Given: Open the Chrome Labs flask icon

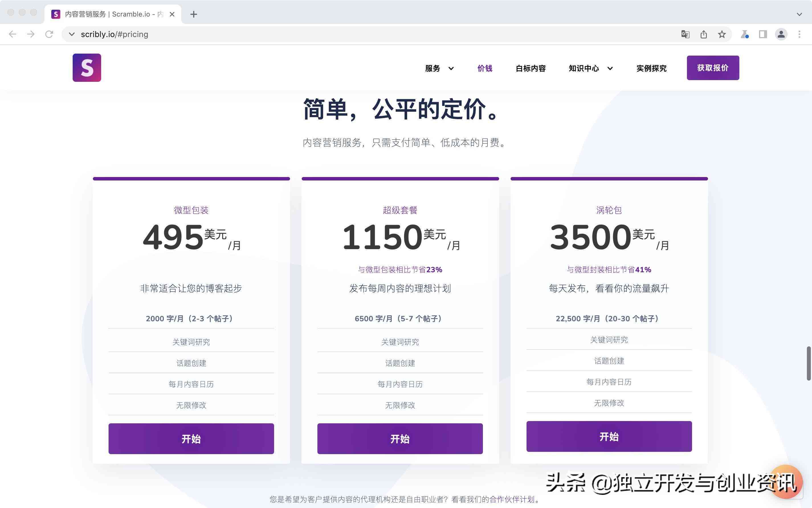Looking at the screenshot, I should click(744, 34).
